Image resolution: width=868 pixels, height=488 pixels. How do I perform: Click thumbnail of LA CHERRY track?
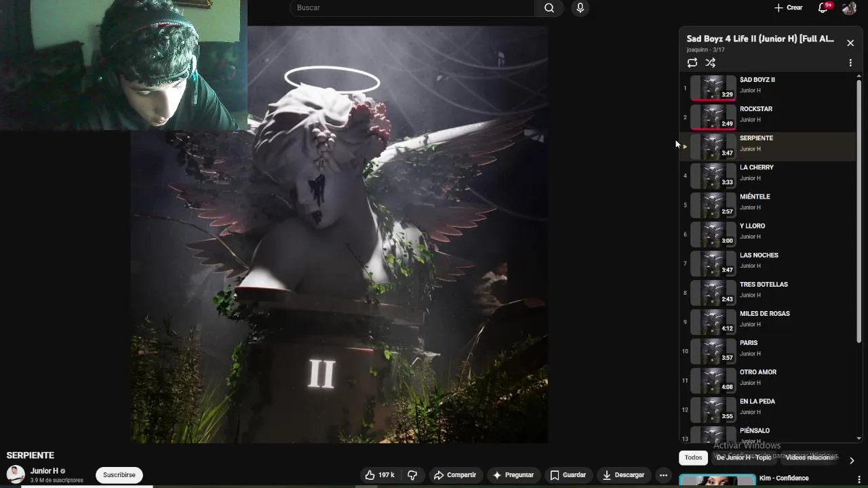[713, 176]
